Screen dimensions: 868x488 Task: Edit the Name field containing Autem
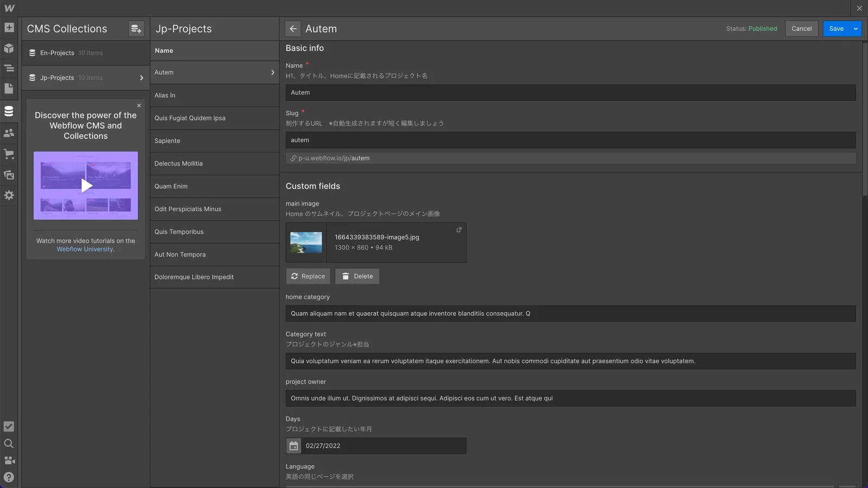[571, 93]
